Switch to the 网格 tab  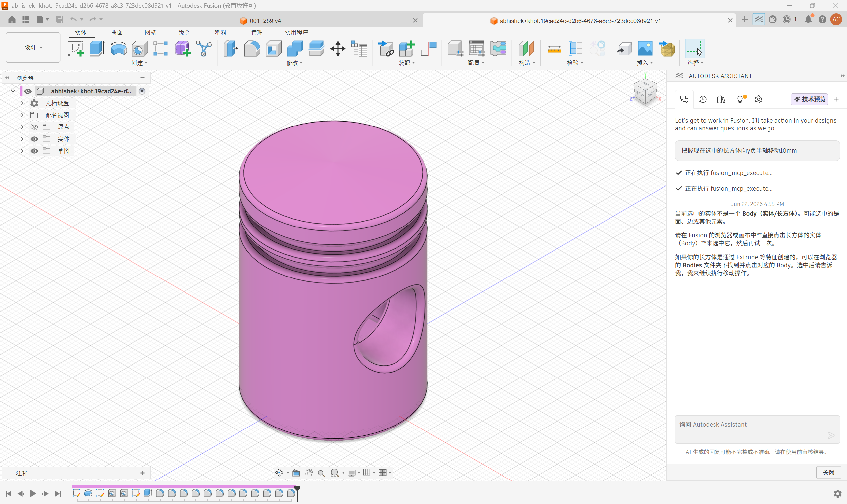[150, 32]
